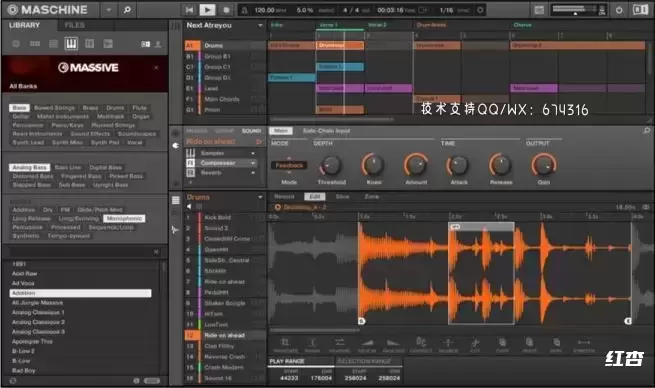Open the Compressor plug-in slot dropdown
Image resolution: width=655 pixels, height=388 pixels.
click(x=253, y=163)
